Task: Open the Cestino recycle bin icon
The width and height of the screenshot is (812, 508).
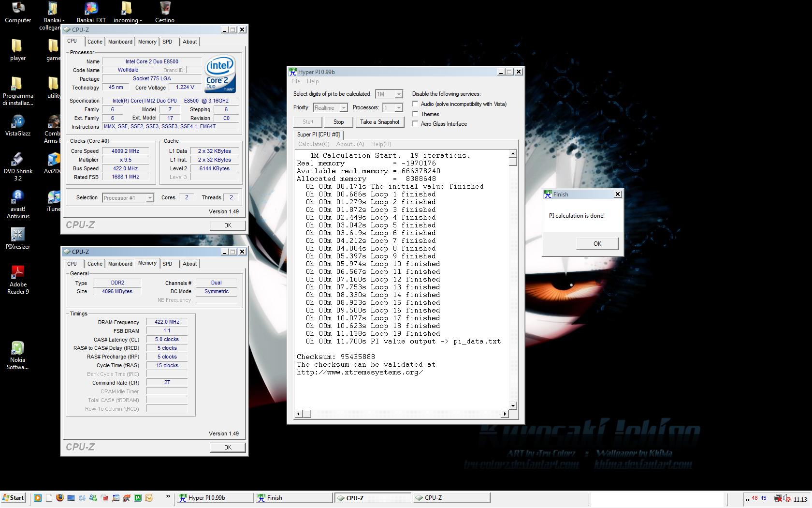Action: 165,12
